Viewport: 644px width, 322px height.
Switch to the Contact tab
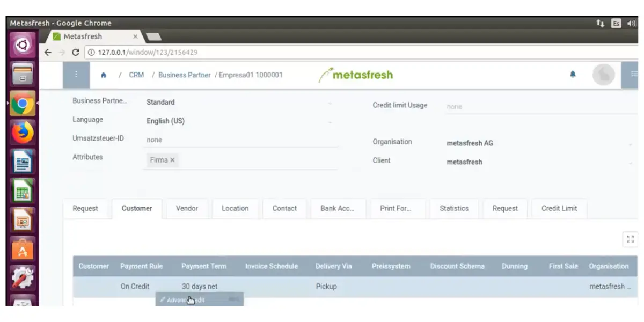pyautogui.click(x=284, y=208)
